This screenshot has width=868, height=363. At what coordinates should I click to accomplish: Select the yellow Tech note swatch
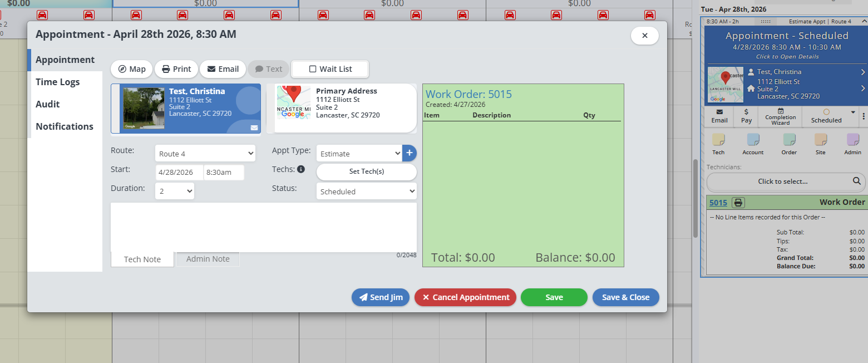[x=718, y=140]
